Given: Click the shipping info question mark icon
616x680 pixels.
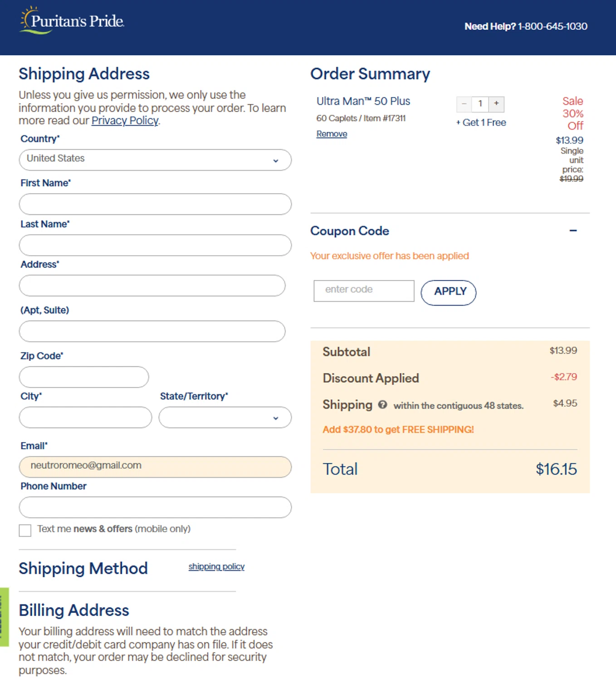Looking at the screenshot, I should 382,404.
